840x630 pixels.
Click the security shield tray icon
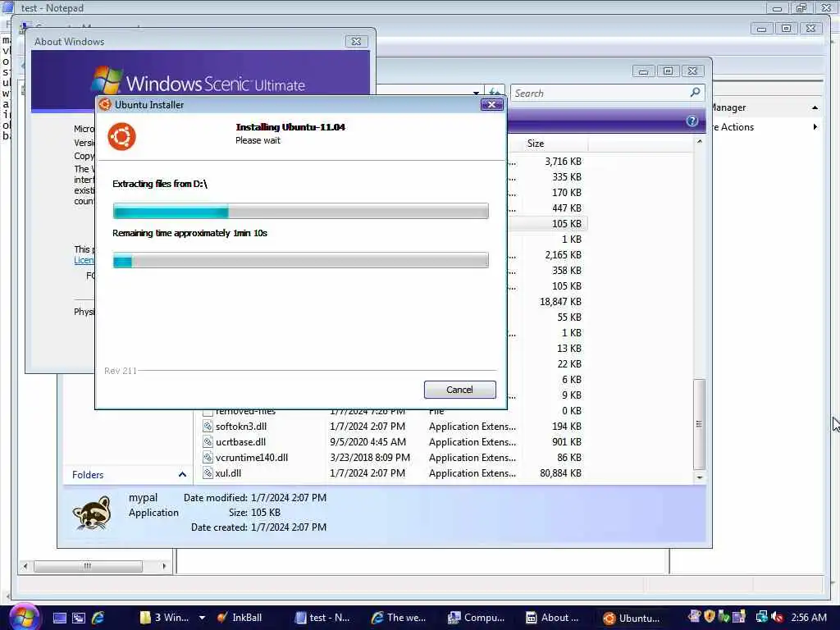(x=710, y=617)
